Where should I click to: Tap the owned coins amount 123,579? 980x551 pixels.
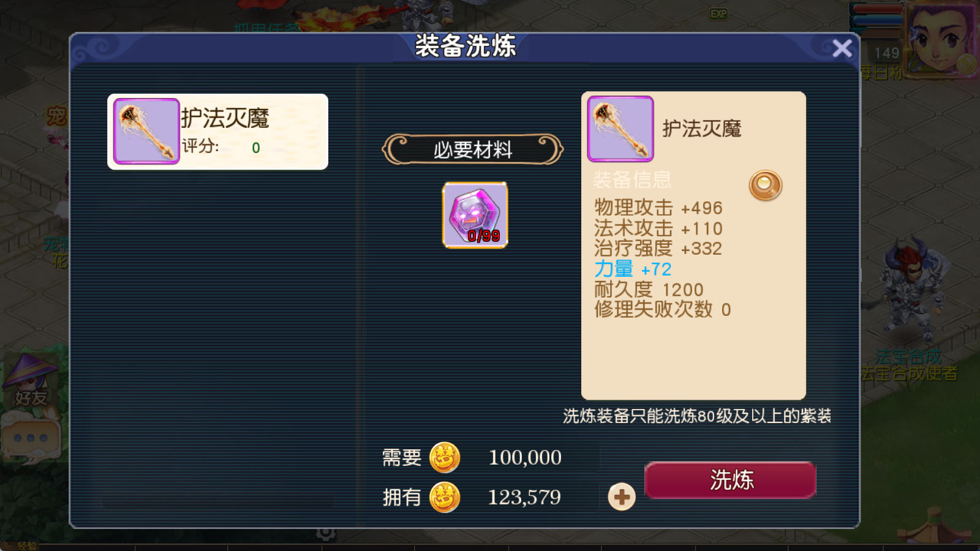point(524,497)
